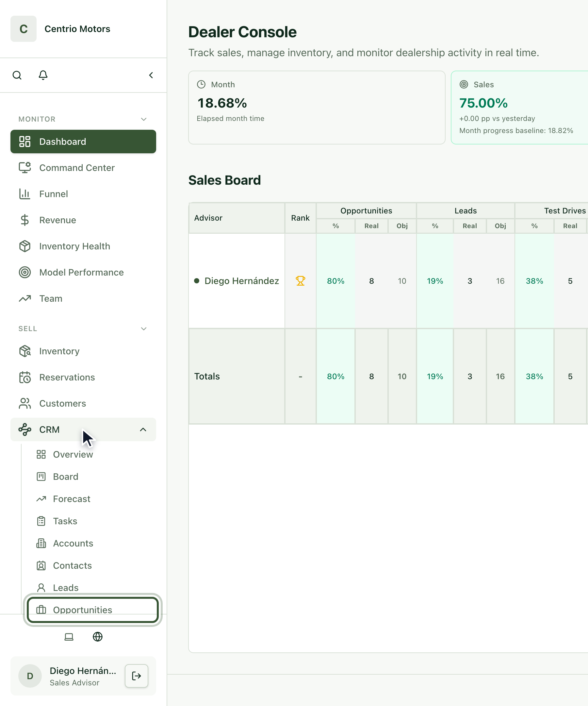Go to Reservations
This screenshot has height=706, width=588.
(83, 377)
